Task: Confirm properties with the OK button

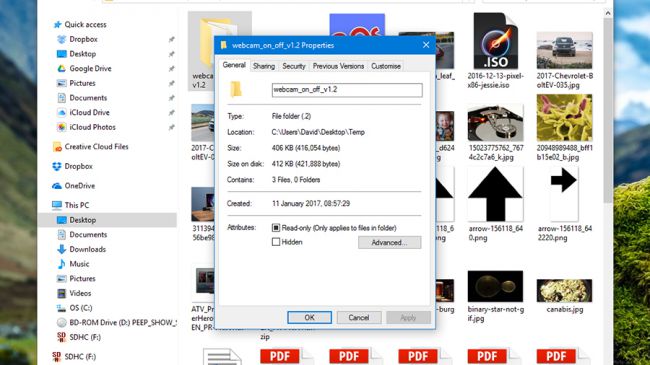Action: (309, 317)
